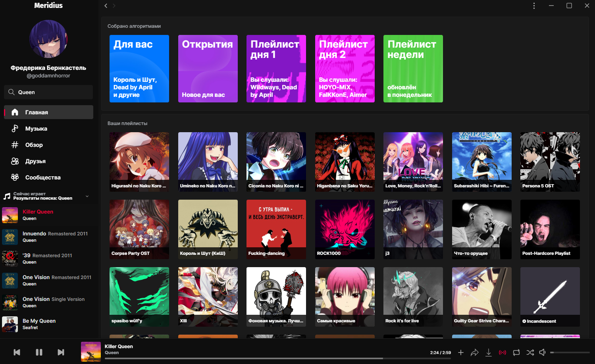The width and height of the screenshot is (595, 364).
Task: Open the Друзья section
Action: coord(48,161)
